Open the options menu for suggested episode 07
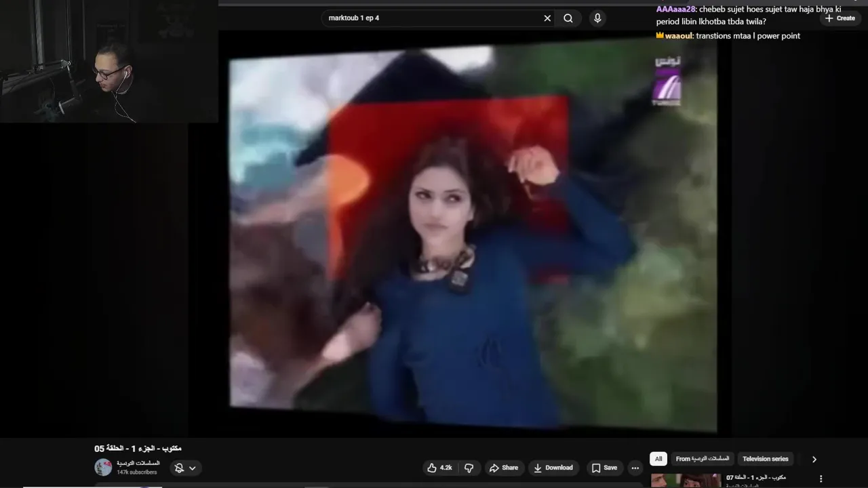Viewport: 868px width, 488px height. point(821,479)
